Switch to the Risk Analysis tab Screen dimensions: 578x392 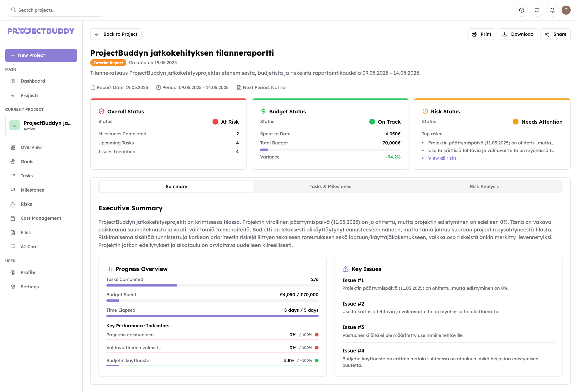click(x=484, y=187)
